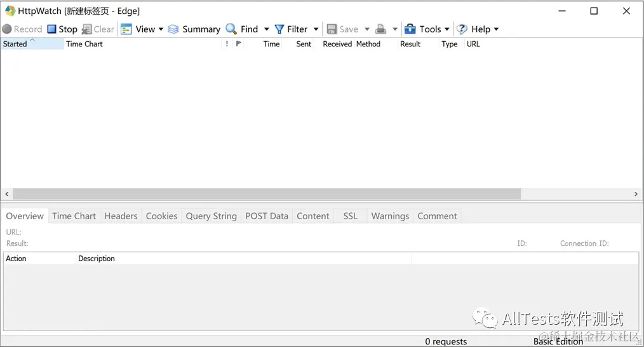644x347 pixels.
Task: Open Find with the magnifier icon
Action: 231,29
